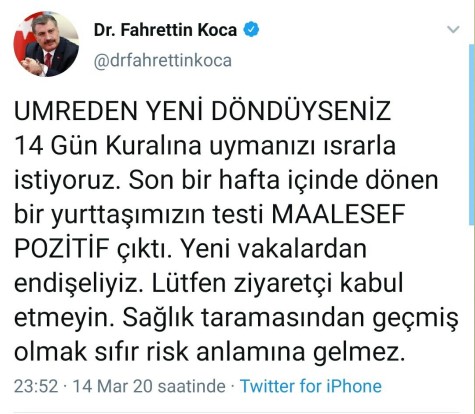
Task: Click the 23:52 tweet timestamp
Action: click(x=36, y=386)
